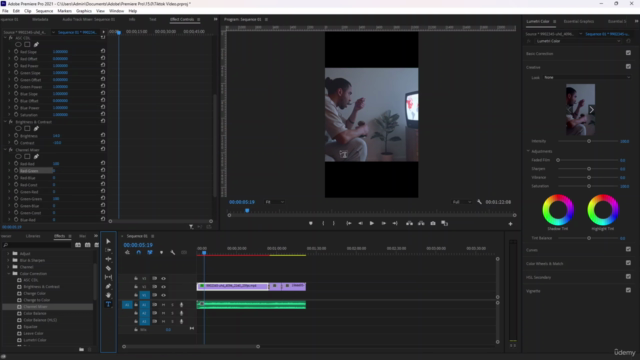Open the zoom level Fit dropdown
The width and height of the screenshot is (640, 360).
coord(274,202)
